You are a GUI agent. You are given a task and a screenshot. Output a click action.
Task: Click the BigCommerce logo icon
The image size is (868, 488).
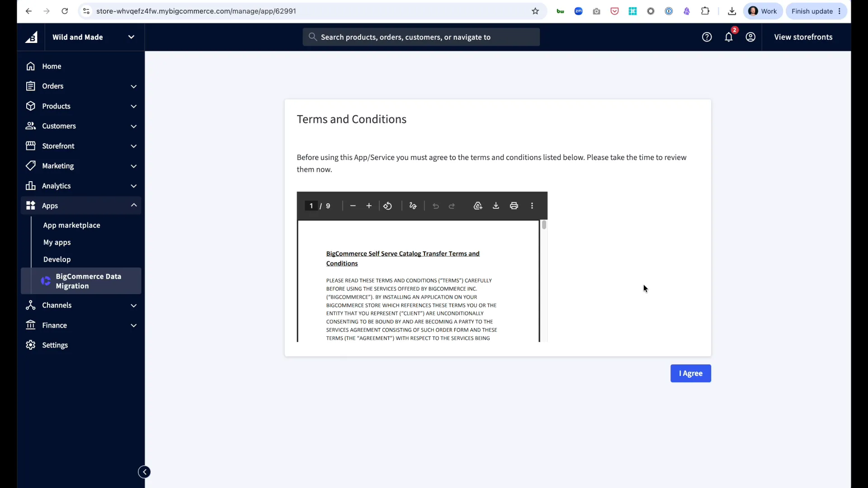coord(31,38)
